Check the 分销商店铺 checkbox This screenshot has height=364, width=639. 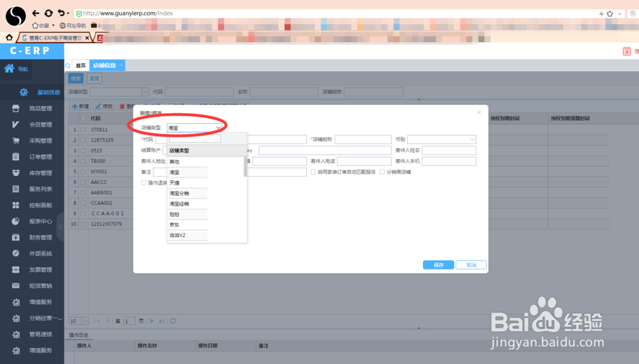click(x=382, y=172)
